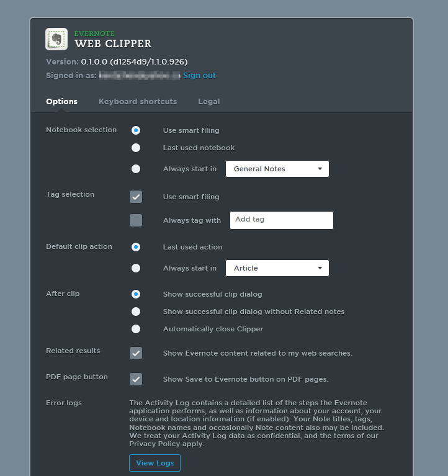Select Use smart filing for notebook selection
448x476 pixels.
point(136,130)
